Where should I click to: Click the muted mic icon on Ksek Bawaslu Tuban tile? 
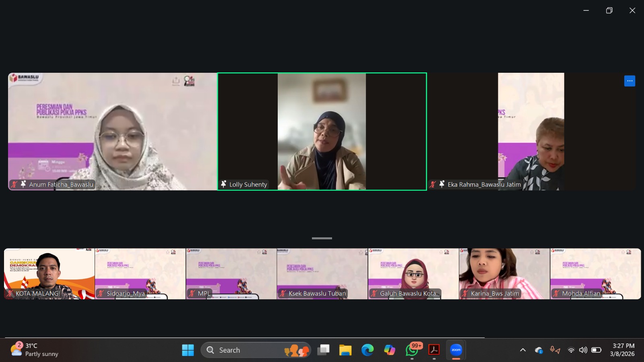(283, 293)
